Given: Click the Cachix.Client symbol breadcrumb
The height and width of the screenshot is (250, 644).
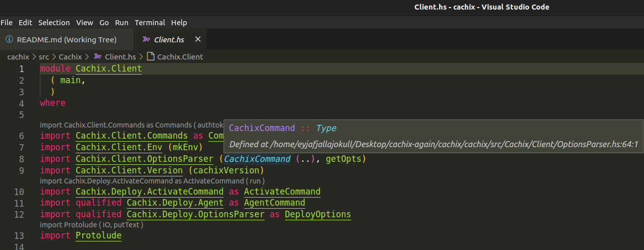Looking at the screenshot, I should [x=180, y=57].
